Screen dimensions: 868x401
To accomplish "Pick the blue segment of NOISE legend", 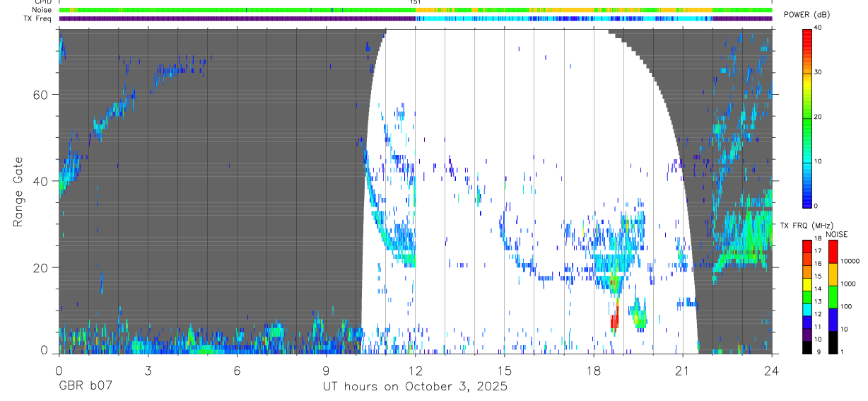I will click(x=833, y=319).
